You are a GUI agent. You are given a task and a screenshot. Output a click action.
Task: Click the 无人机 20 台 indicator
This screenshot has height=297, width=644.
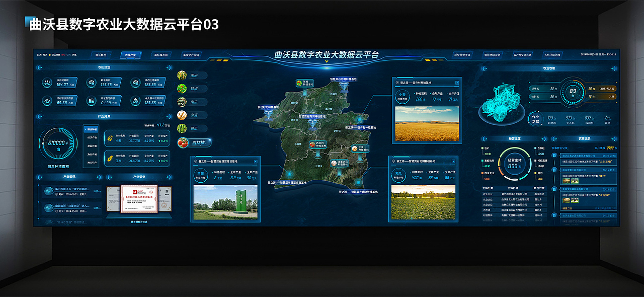tap(602, 88)
